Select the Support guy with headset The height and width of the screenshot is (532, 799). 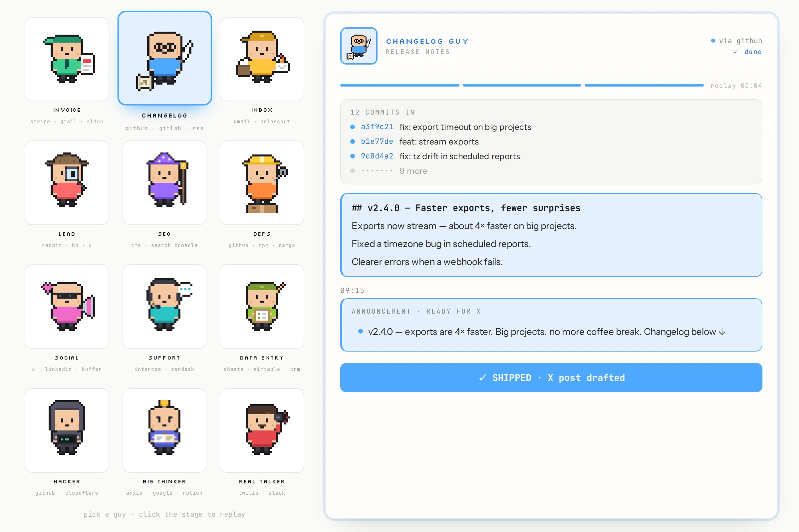(x=164, y=306)
